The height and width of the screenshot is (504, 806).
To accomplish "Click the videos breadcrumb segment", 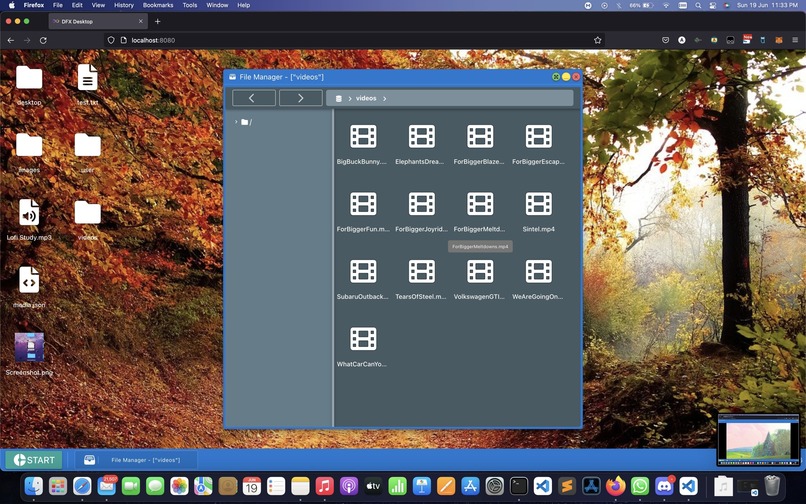I will (x=366, y=98).
